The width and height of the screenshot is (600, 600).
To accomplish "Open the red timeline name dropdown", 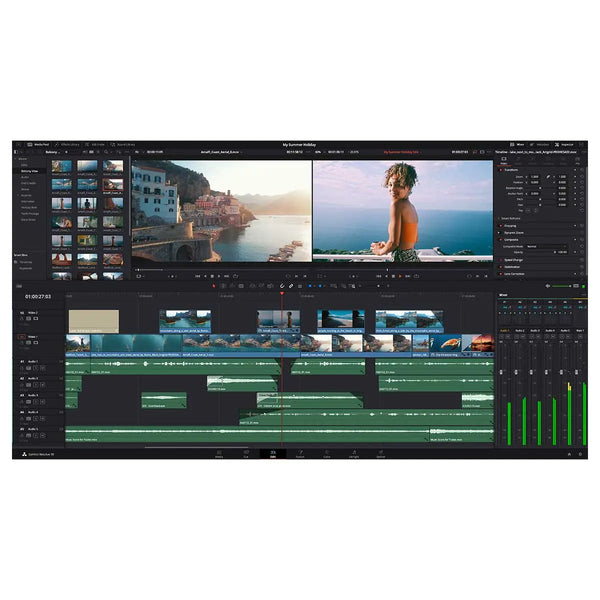I will tap(402, 152).
